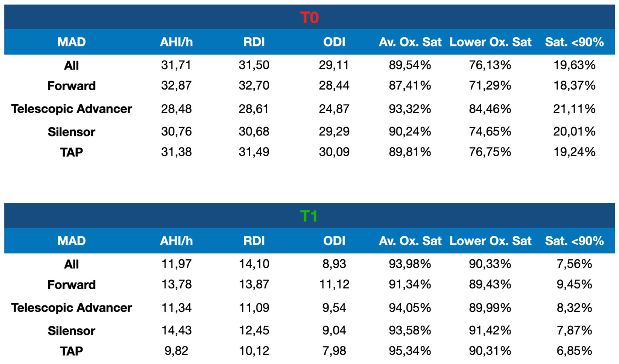Select the cell showing 95,34%

(410, 351)
